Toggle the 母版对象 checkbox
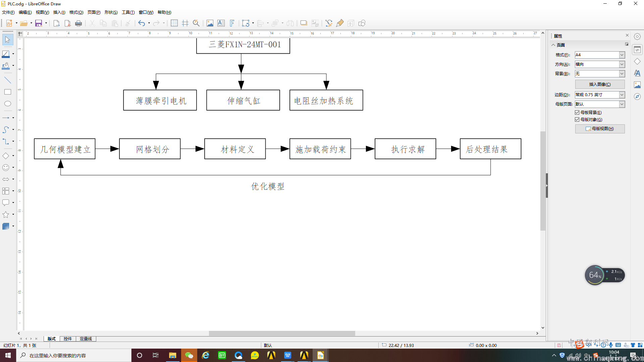This screenshot has height=362, width=644. (577, 119)
